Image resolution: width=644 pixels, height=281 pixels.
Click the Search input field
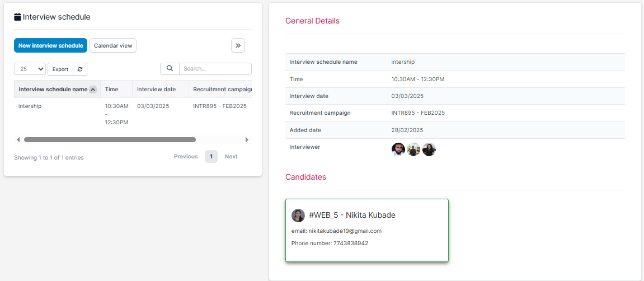point(215,69)
